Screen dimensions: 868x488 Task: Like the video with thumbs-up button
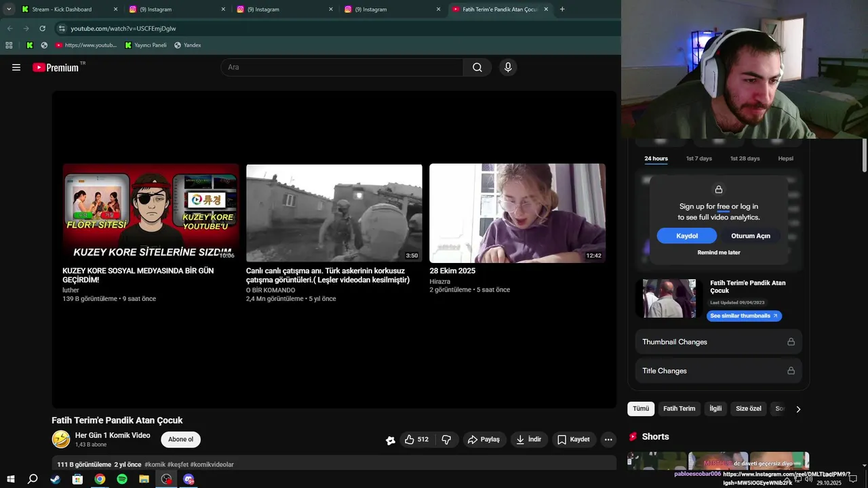418,439
